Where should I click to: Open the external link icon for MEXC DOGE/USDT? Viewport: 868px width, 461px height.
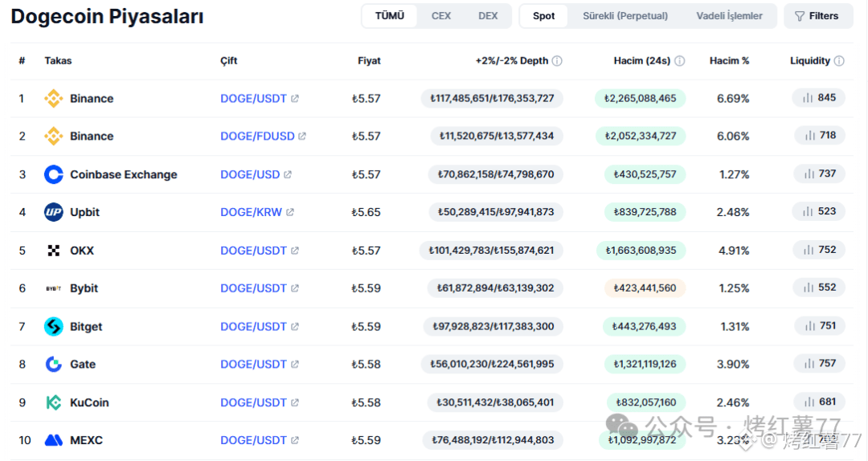coord(295,440)
